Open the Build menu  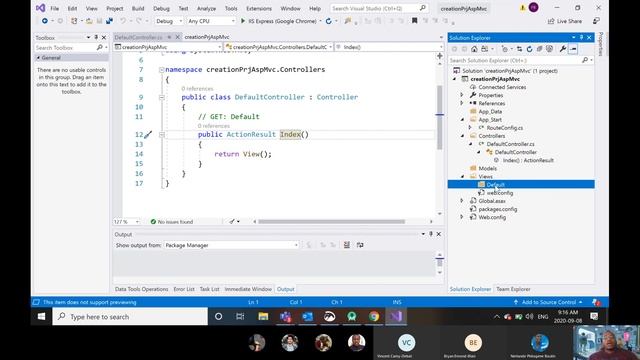[x=138, y=8]
